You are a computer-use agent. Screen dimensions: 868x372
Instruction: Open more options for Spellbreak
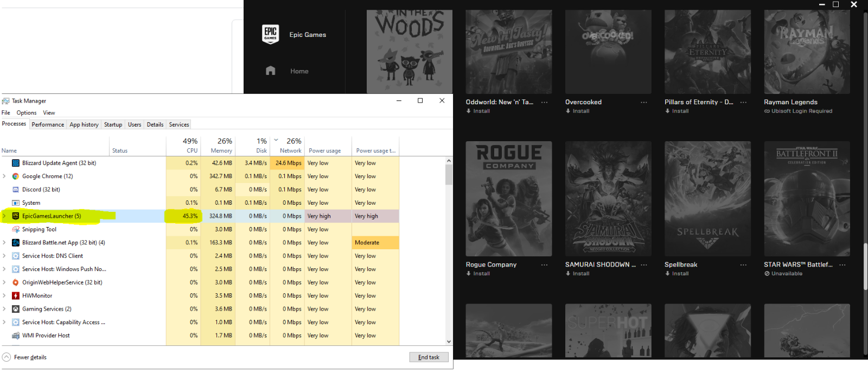coord(743,265)
